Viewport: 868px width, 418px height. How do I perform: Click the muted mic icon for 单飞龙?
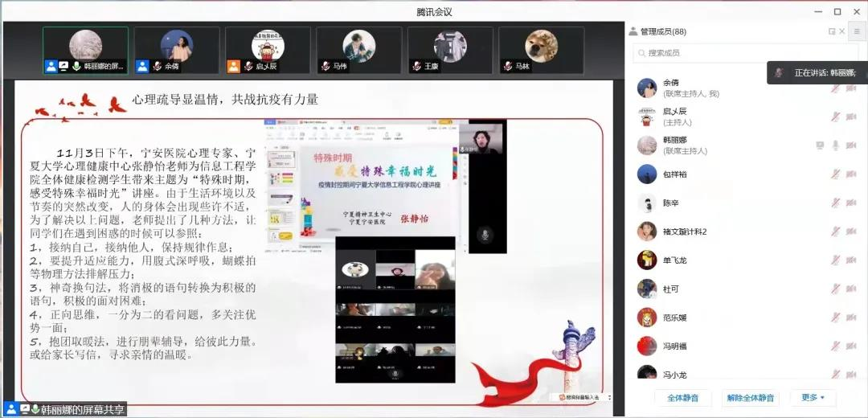pyautogui.click(x=836, y=260)
